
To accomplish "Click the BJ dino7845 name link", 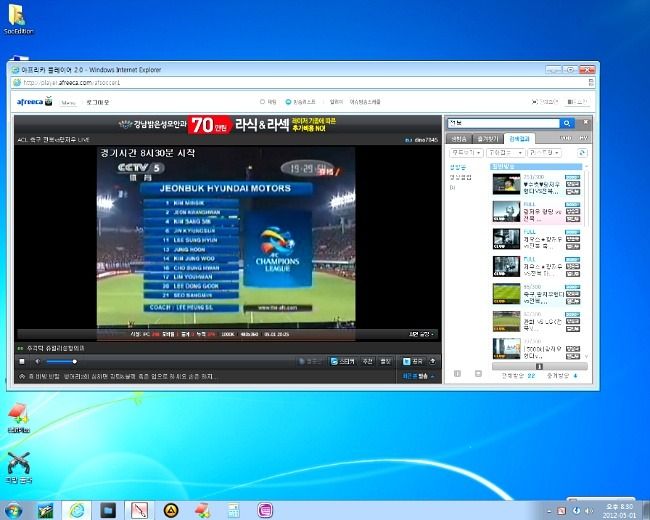I will pyautogui.click(x=422, y=140).
